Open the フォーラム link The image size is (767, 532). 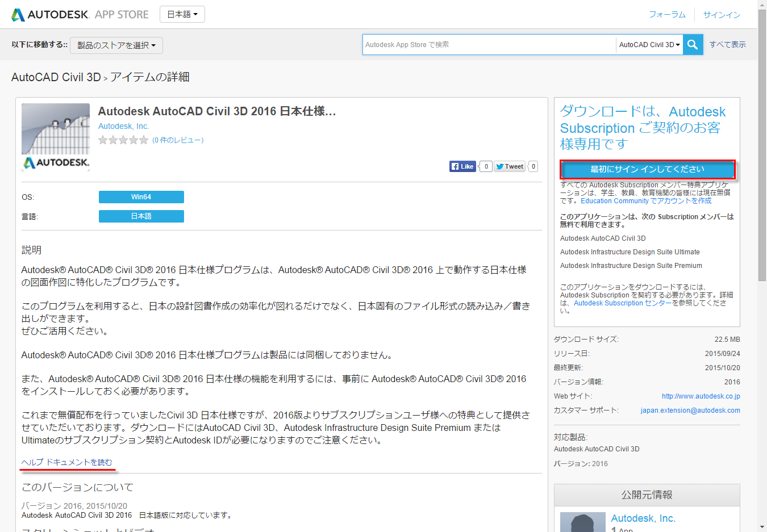click(x=667, y=15)
